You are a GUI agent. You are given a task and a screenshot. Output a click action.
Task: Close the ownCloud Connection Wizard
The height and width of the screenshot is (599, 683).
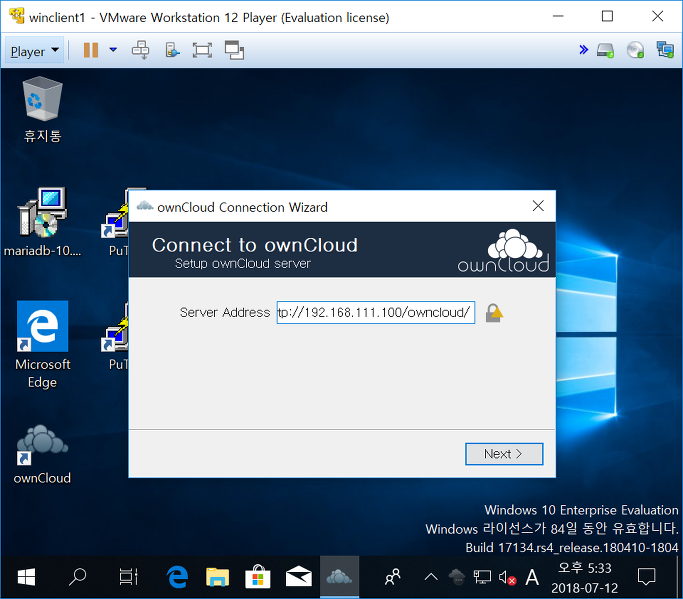pyautogui.click(x=538, y=206)
